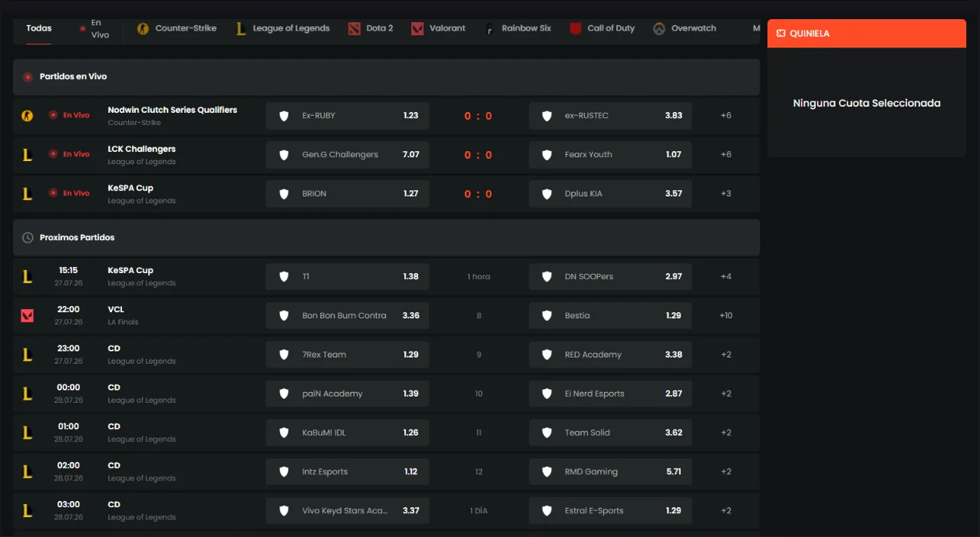Screen dimensions: 980x537
Task: Click the Gen.G Challengers shield icon
Action: point(284,155)
